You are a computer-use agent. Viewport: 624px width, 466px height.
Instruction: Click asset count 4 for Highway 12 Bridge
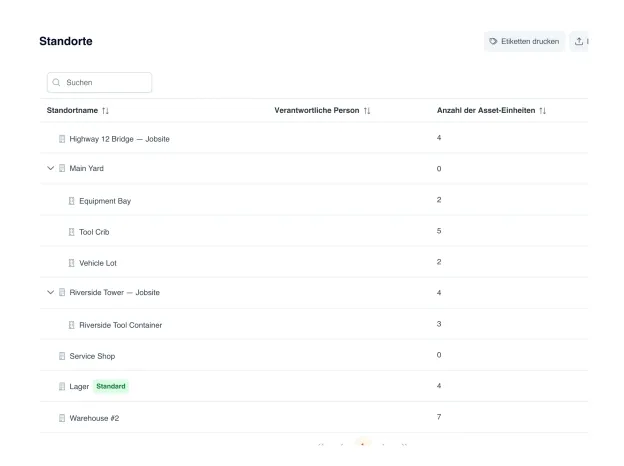coord(439,138)
